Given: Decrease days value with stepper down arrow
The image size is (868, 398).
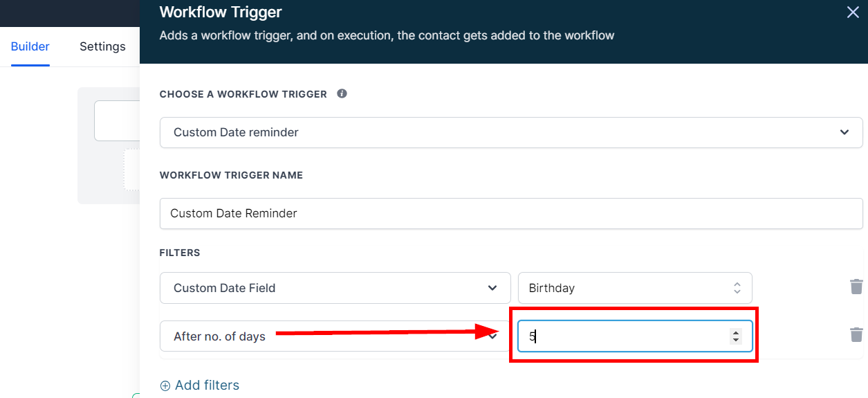Looking at the screenshot, I should click(x=736, y=340).
